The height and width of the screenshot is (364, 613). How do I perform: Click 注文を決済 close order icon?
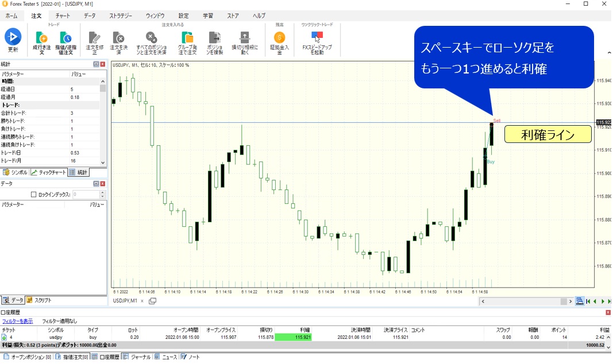[x=118, y=39]
